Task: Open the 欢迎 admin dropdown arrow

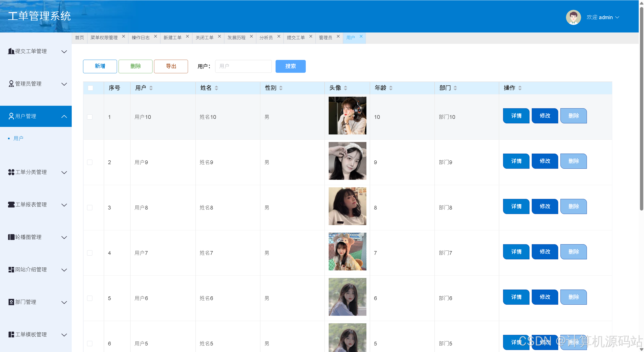Action: [x=617, y=17]
